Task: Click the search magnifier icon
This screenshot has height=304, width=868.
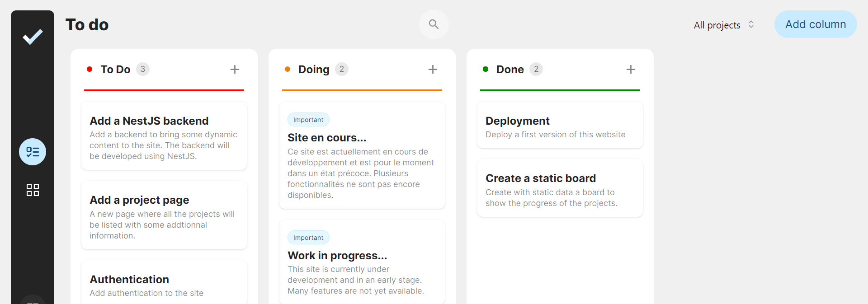Action: click(434, 24)
